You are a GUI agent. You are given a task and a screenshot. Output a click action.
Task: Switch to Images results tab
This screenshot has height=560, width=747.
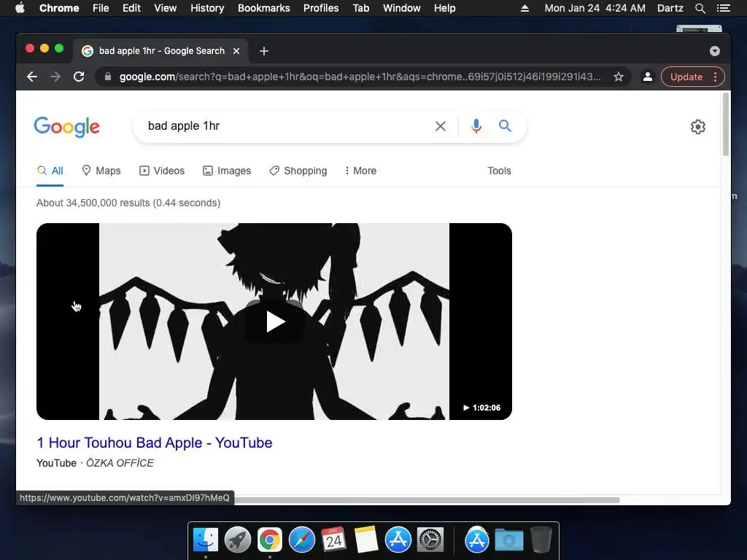click(227, 171)
